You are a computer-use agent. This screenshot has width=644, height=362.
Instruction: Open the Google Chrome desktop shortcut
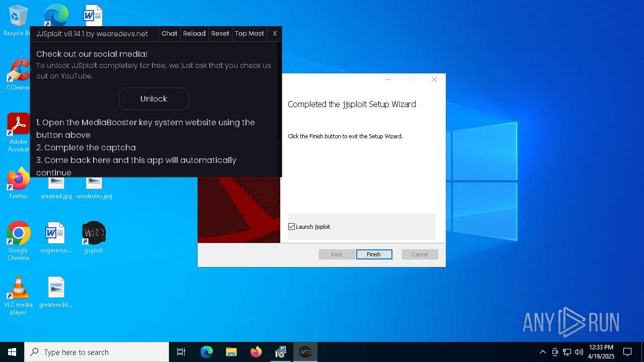pyautogui.click(x=18, y=241)
